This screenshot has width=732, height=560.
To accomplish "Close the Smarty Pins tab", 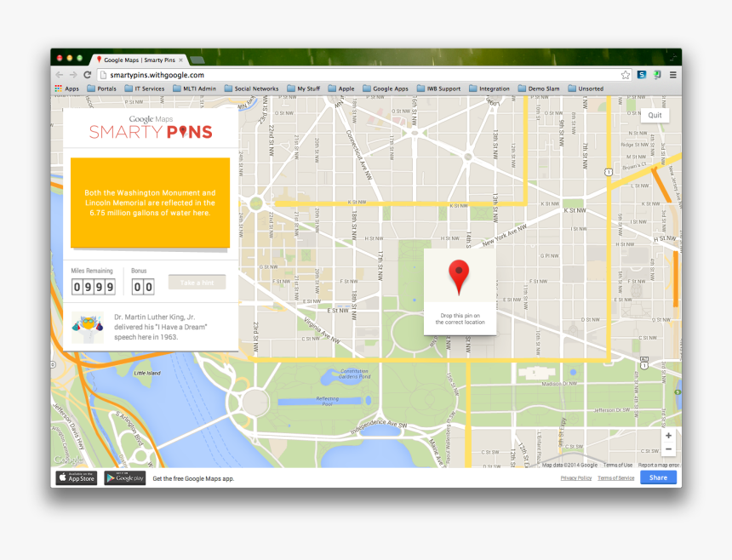I will click(180, 60).
